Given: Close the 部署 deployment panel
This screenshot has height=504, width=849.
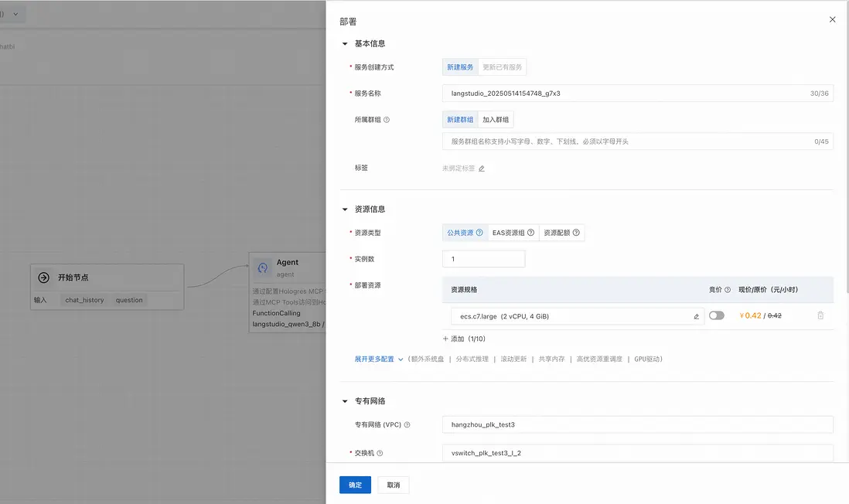Looking at the screenshot, I should [832, 19].
